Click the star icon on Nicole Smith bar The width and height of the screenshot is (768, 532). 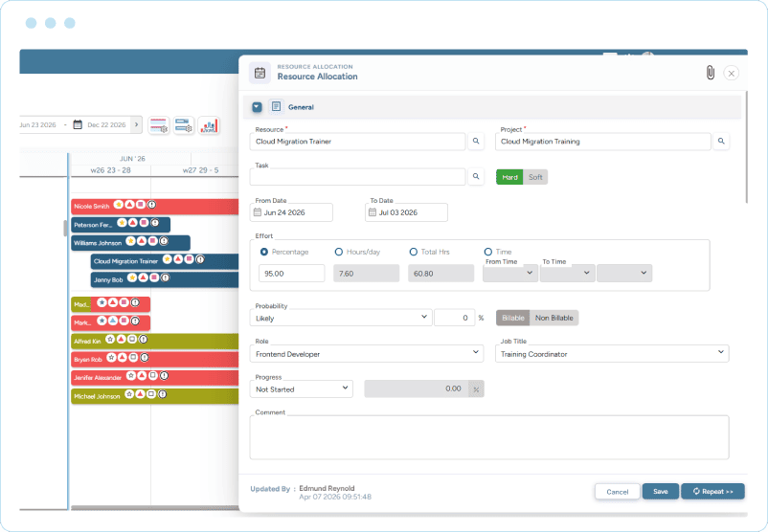pos(119,205)
